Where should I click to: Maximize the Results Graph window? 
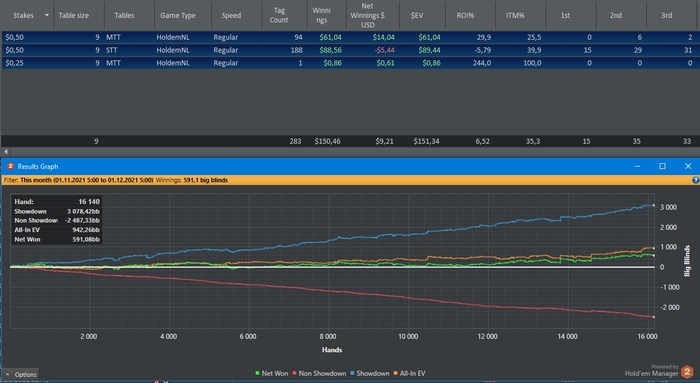point(662,166)
